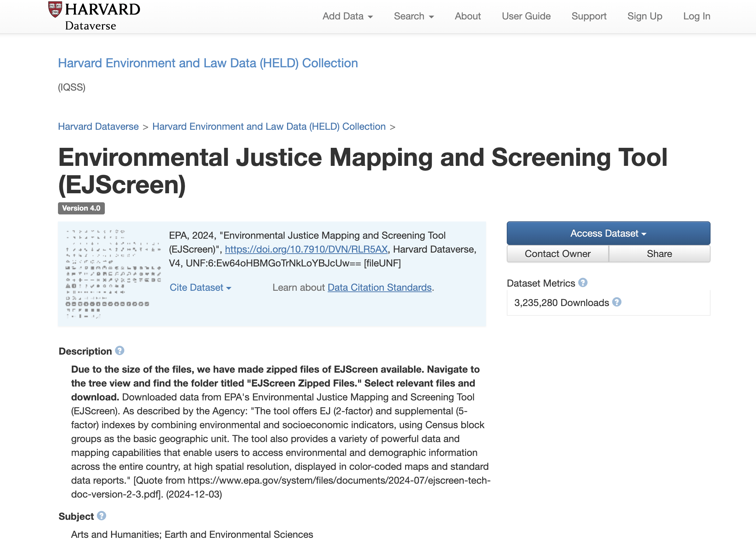Click Sign Up in the navbar
Viewport: 756px width, 551px height.
coord(645,16)
